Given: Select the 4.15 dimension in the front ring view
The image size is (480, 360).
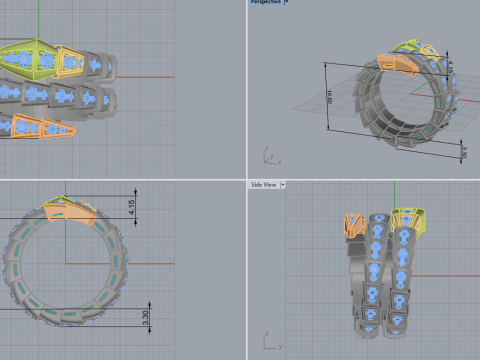Looking at the screenshot, I should pos(132,207).
